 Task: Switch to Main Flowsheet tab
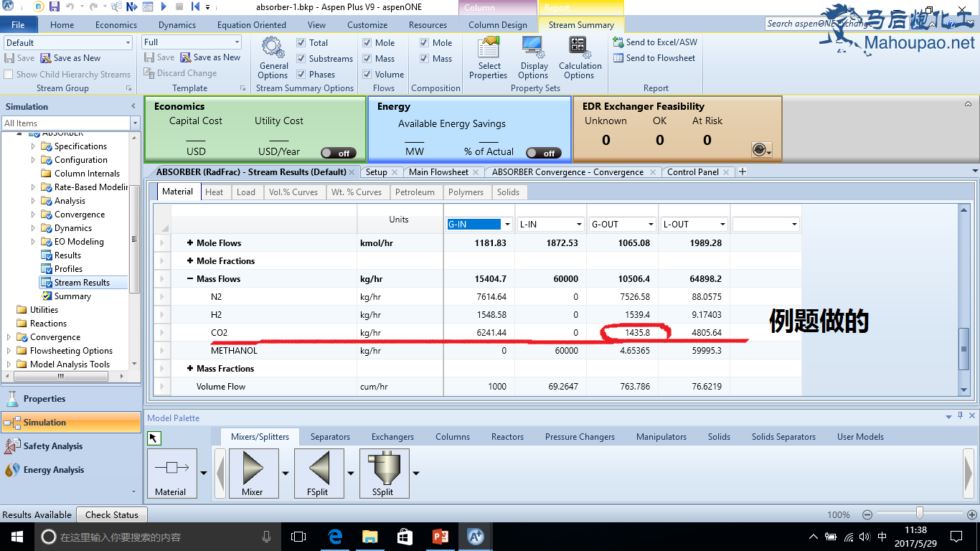(438, 172)
